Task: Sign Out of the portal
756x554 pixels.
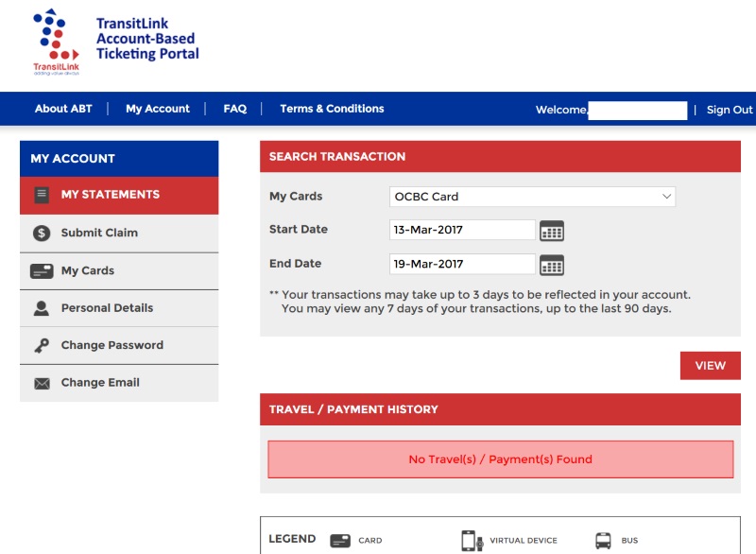Action: click(x=729, y=110)
